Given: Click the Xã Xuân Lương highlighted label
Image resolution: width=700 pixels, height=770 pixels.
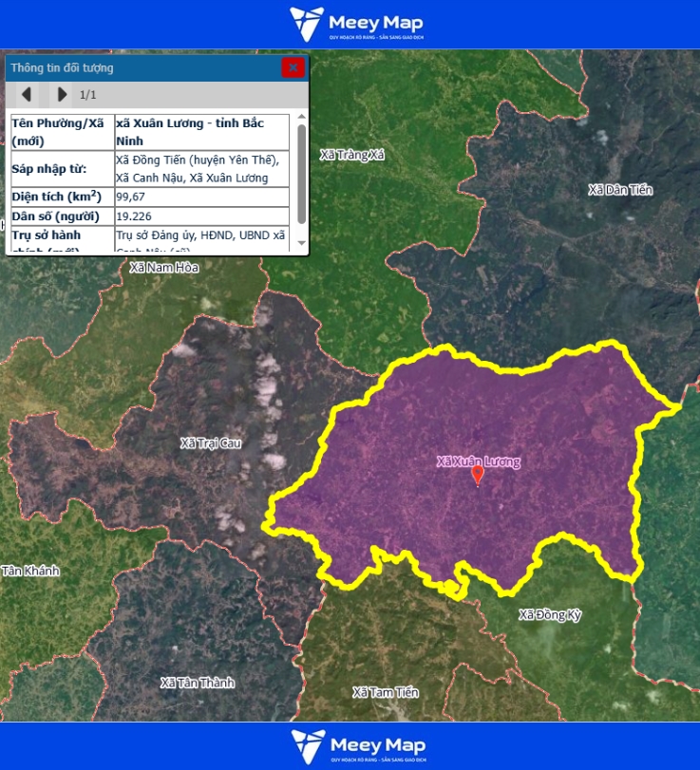Looking at the screenshot, I should coord(478,461).
